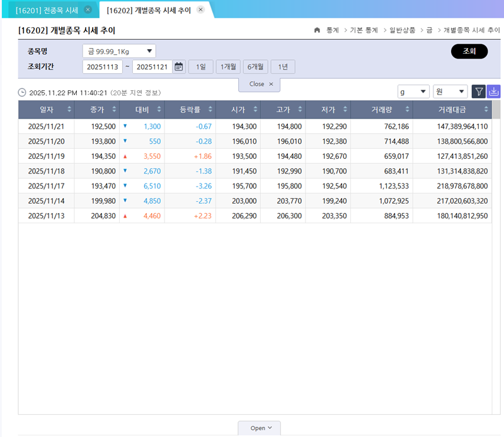The width and height of the screenshot is (504, 437).
Task: Go to 통계 breadcrumb link
Action: (333, 30)
